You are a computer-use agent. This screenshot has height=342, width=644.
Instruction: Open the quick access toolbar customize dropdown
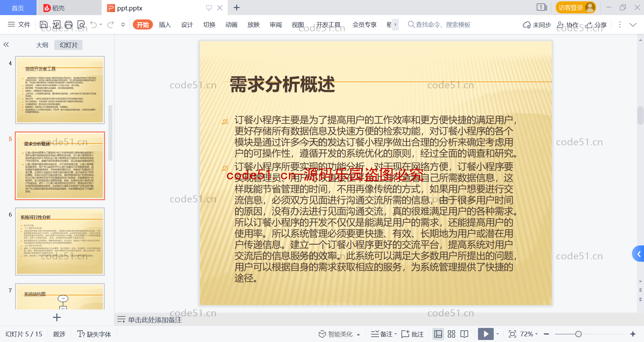click(123, 24)
